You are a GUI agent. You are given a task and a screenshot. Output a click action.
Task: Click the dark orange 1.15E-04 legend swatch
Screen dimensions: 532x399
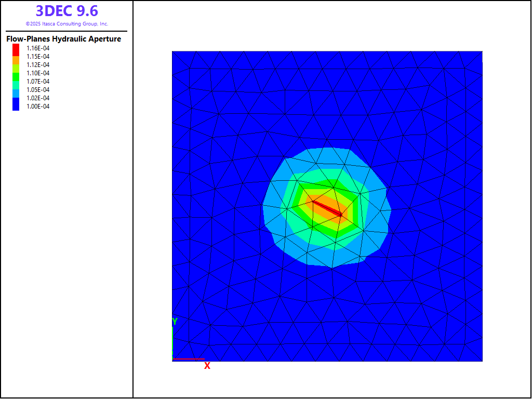coord(16,56)
